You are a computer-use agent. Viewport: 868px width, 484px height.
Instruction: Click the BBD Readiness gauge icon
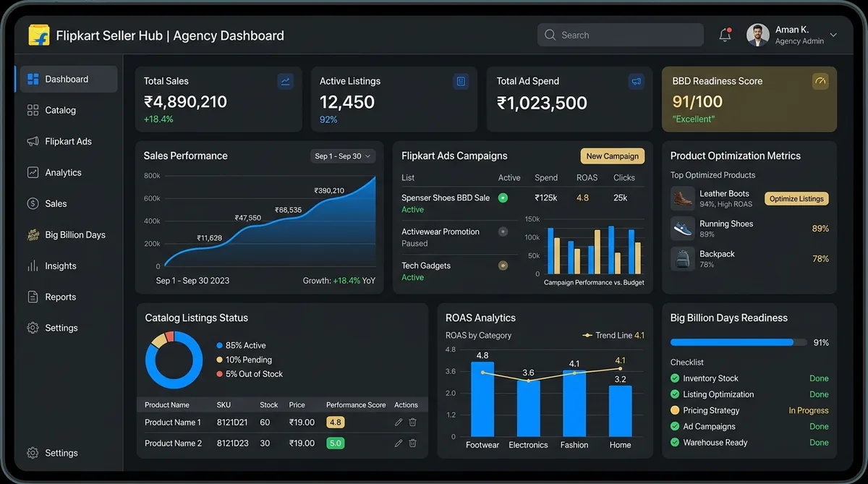820,81
